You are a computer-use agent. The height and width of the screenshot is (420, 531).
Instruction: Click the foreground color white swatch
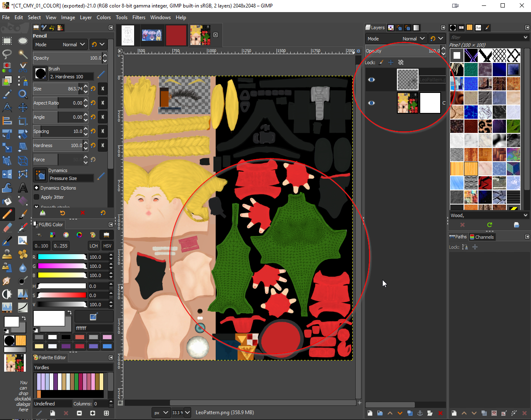[x=12, y=322]
